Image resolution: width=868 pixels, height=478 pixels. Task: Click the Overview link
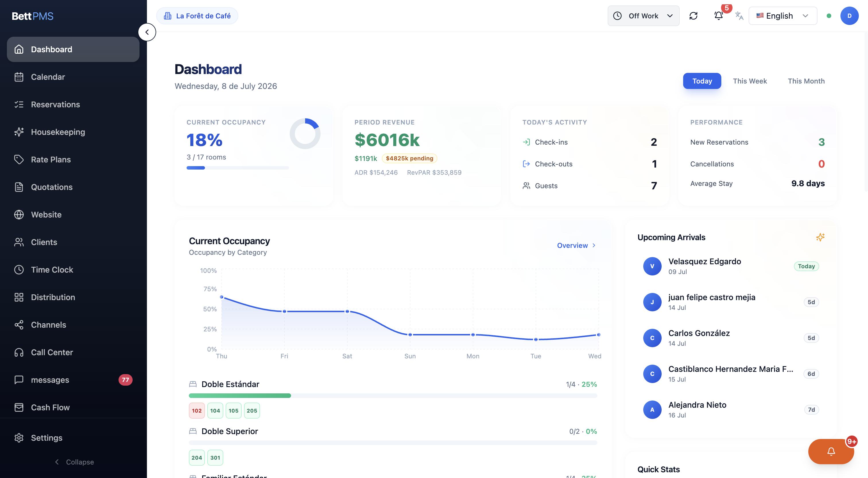(576, 245)
